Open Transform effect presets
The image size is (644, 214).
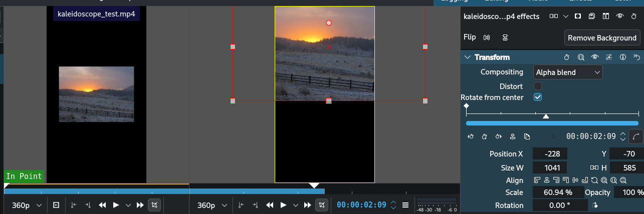tap(609, 57)
